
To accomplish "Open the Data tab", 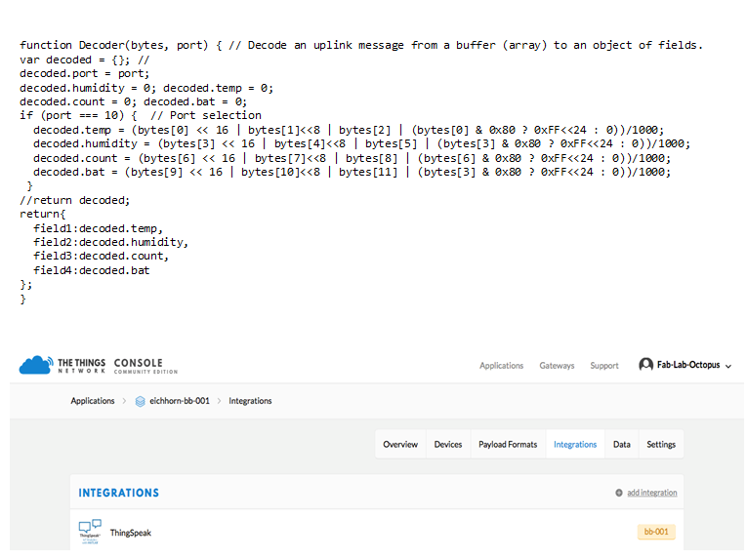I will tap(622, 445).
